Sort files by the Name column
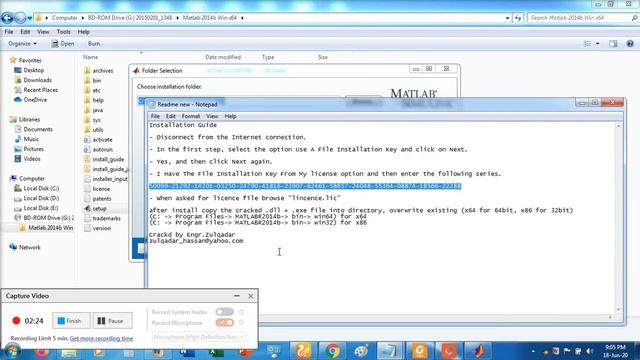The height and width of the screenshot is (360, 640). (91, 57)
